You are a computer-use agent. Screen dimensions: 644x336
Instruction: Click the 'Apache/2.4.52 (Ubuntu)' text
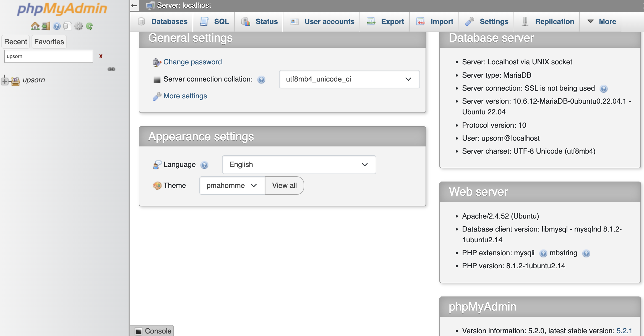[x=500, y=216]
